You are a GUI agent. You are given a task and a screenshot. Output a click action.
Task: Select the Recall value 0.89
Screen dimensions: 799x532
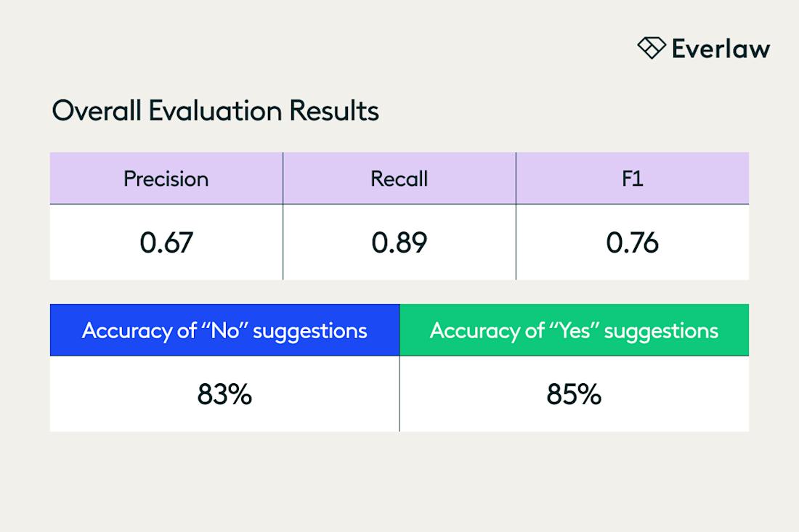point(399,242)
